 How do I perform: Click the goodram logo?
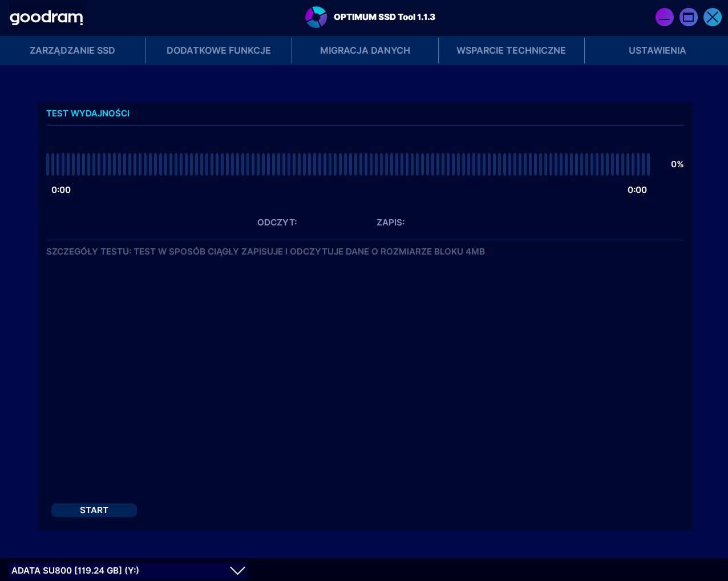pyautogui.click(x=46, y=18)
